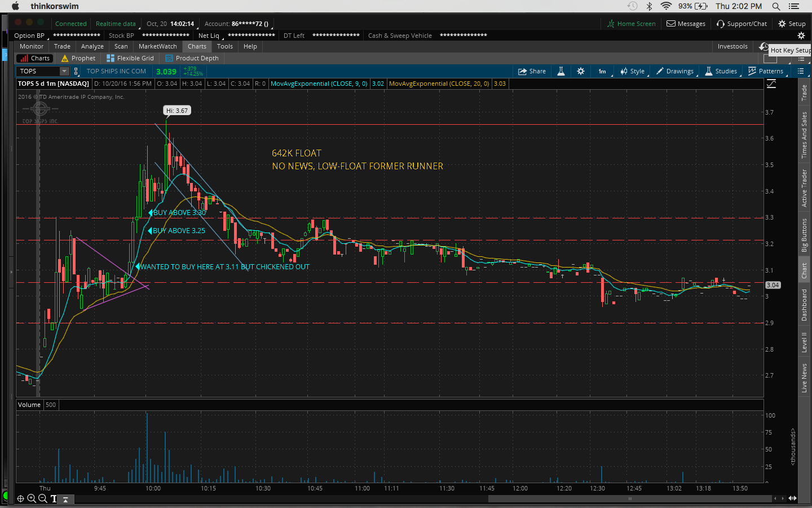This screenshot has height=508, width=812.
Task: Select the crosshair pan tool icon
Action: click(20, 498)
